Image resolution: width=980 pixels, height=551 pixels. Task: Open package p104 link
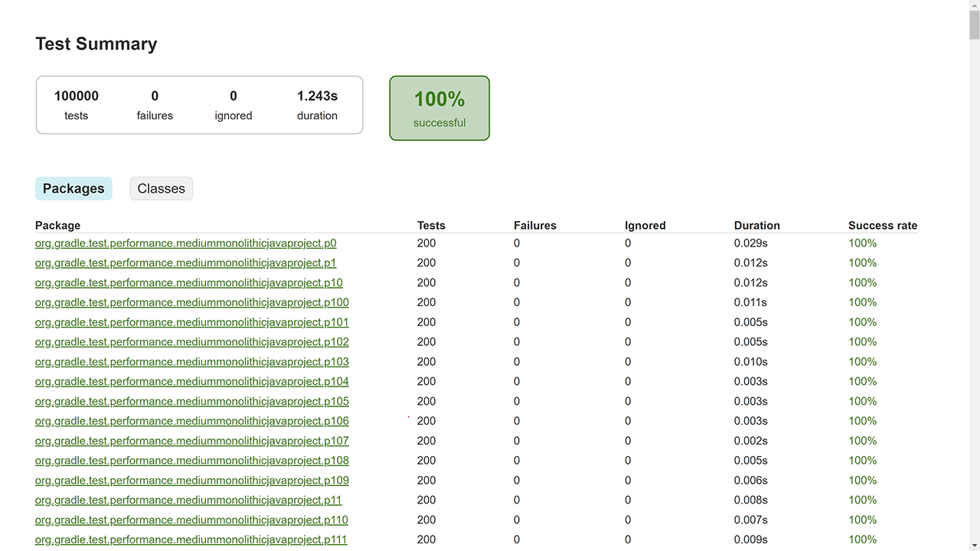(191, 382)
